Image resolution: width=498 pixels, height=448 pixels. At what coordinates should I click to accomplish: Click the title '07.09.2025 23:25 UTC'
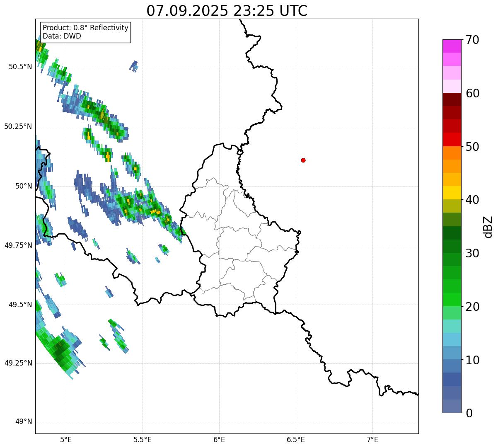[227, 11]
